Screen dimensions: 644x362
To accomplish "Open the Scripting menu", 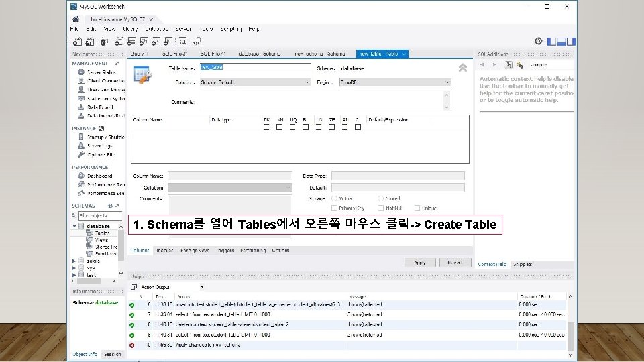I will point(231,29).
